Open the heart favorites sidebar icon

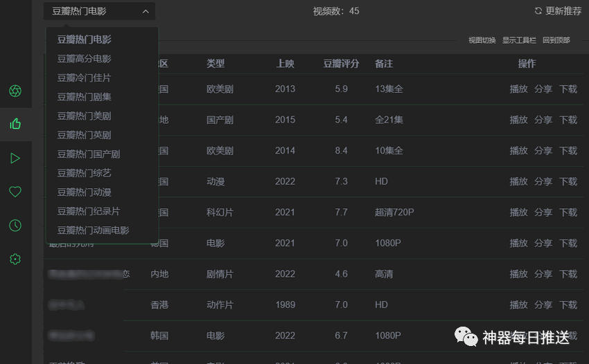15,192
